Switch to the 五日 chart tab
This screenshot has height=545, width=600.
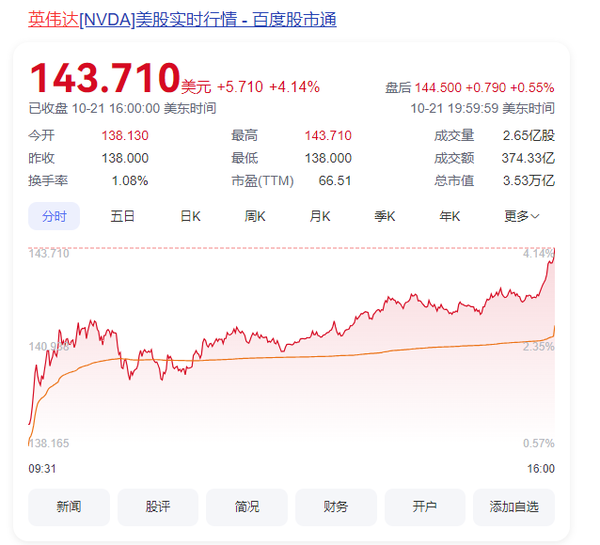pos(122,216)
